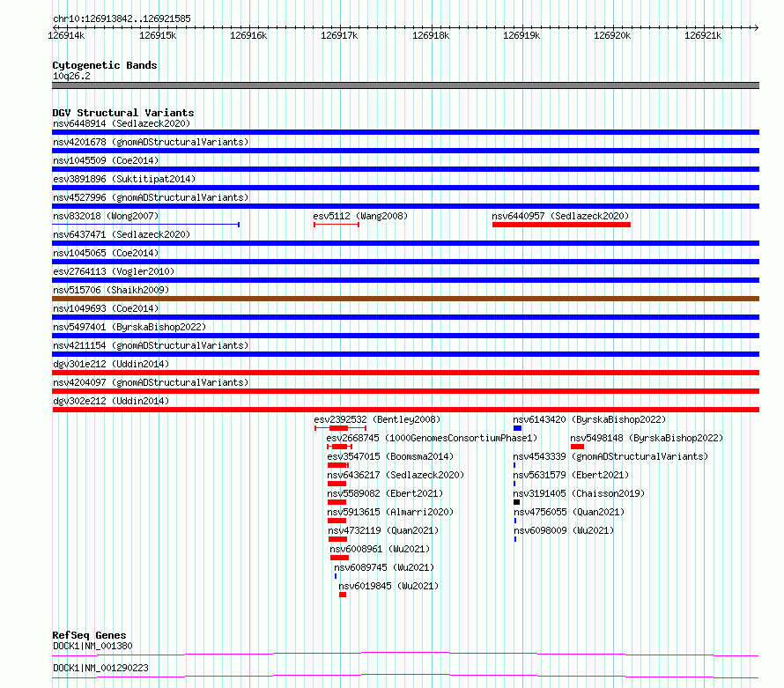Click the nsv1045065 (Coe2014) label
This screenshot has width=784, height=688.
coord(106,253)
